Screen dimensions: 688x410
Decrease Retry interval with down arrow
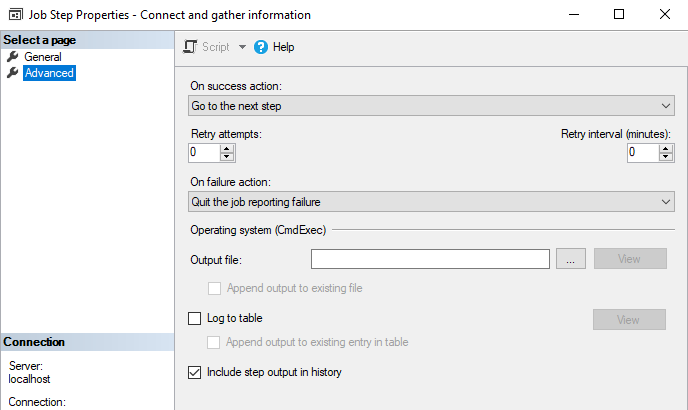point(666,157)
